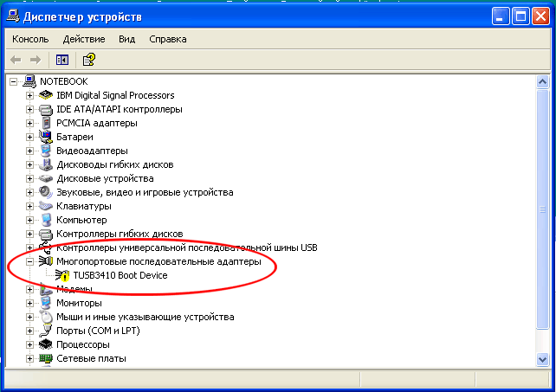This screenshot has width=556, height=392.
Task: Expand the Батареи node
Action: click(29, 138)
